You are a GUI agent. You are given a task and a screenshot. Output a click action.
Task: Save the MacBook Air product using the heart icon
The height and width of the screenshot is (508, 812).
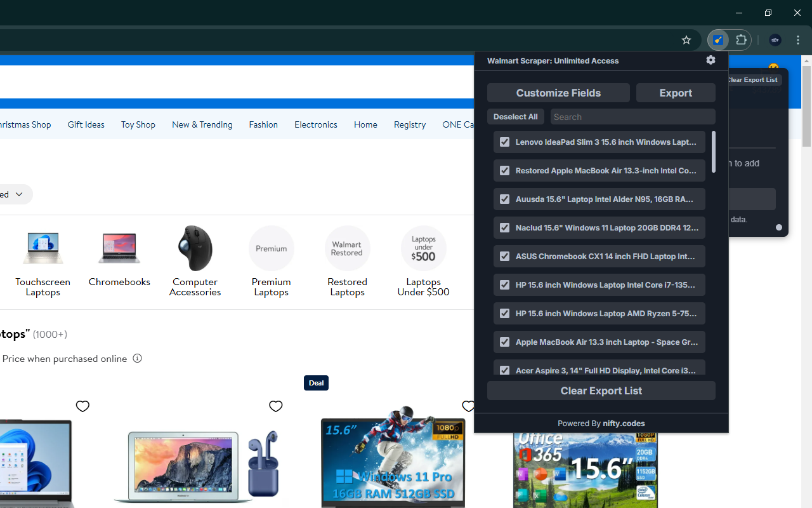pyautogui.click(x=276, y=406)
